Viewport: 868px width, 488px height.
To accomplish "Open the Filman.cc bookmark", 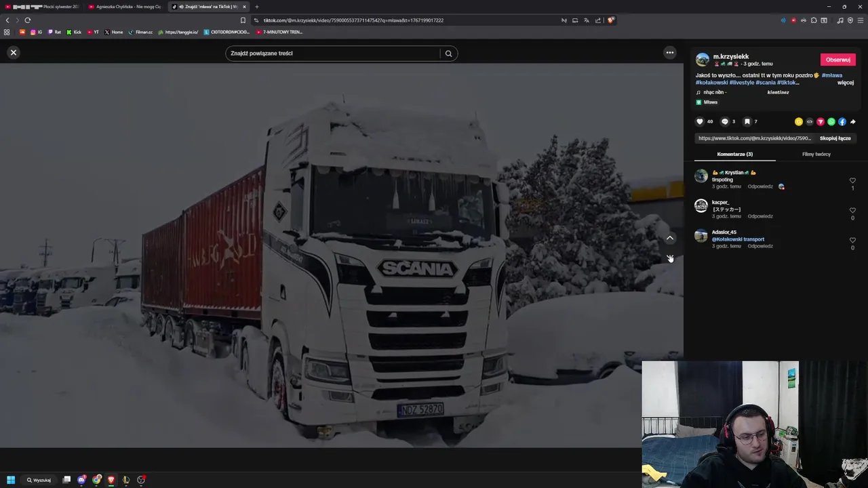I will click(140, 32).
